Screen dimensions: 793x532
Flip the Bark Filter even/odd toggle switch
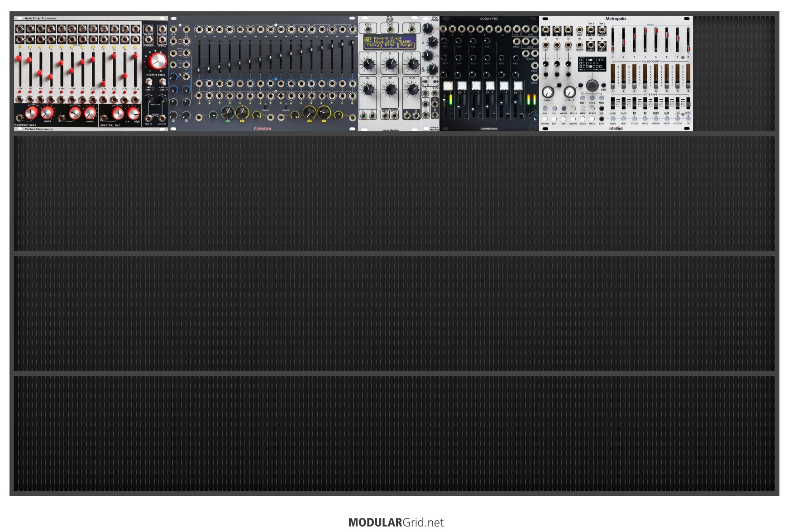162,81
